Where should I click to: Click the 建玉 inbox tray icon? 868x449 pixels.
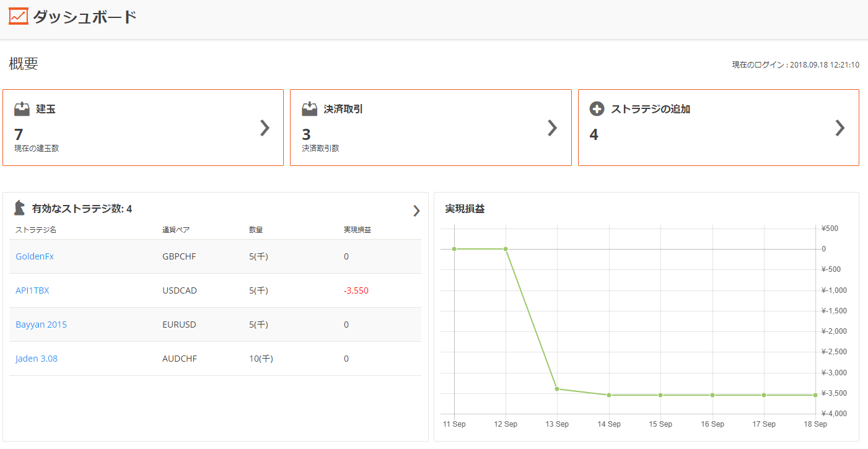[x=22, y=109]
